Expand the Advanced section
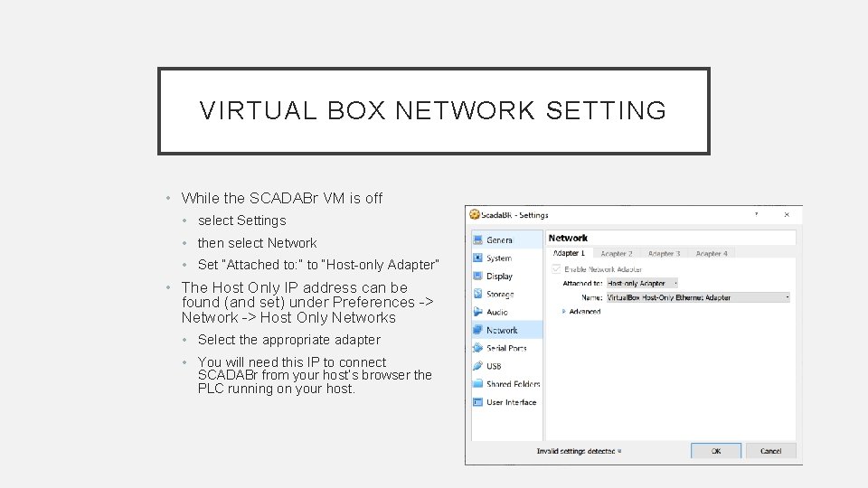 581,312
